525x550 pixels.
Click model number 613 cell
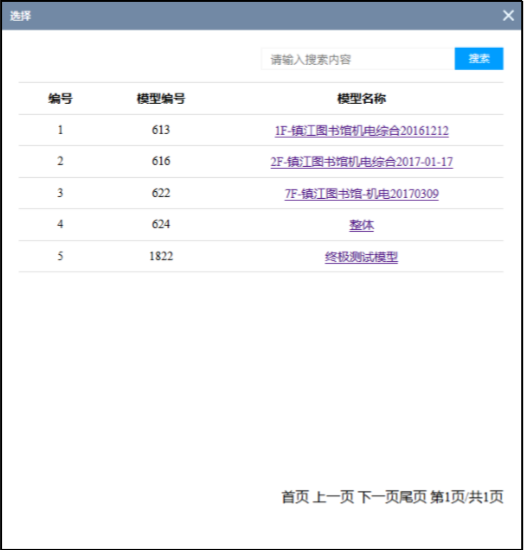click(x=161, y=130)
